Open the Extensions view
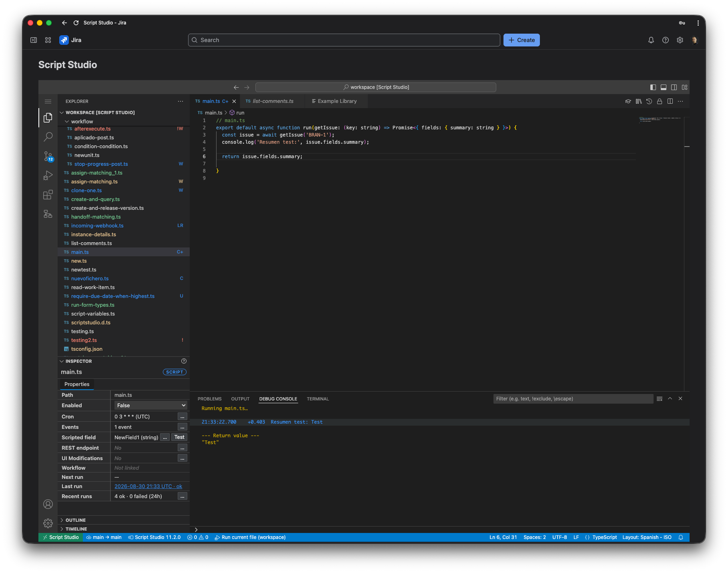This screenshot has height=573, width=728. [48, 195]
